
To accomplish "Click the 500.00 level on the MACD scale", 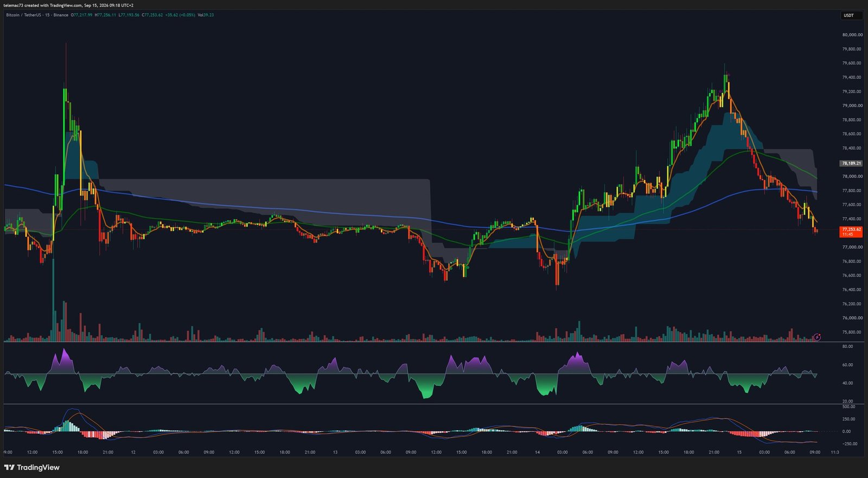I will tap(848, 406).
